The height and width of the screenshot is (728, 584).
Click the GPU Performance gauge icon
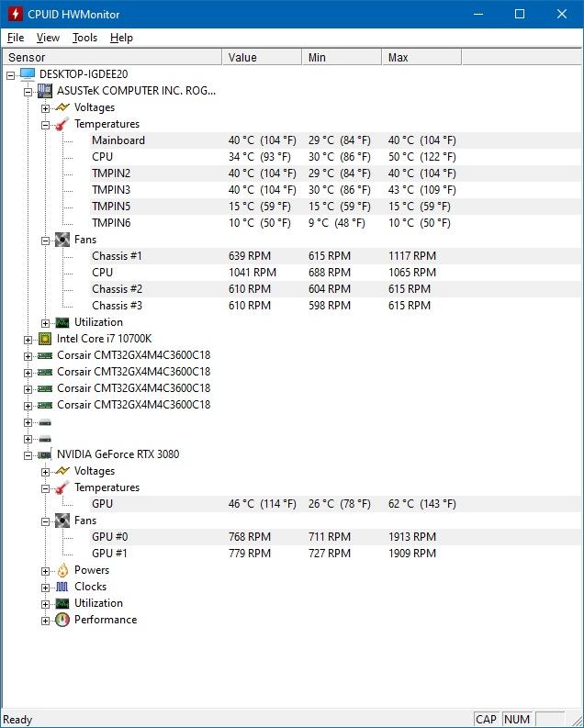62,620
